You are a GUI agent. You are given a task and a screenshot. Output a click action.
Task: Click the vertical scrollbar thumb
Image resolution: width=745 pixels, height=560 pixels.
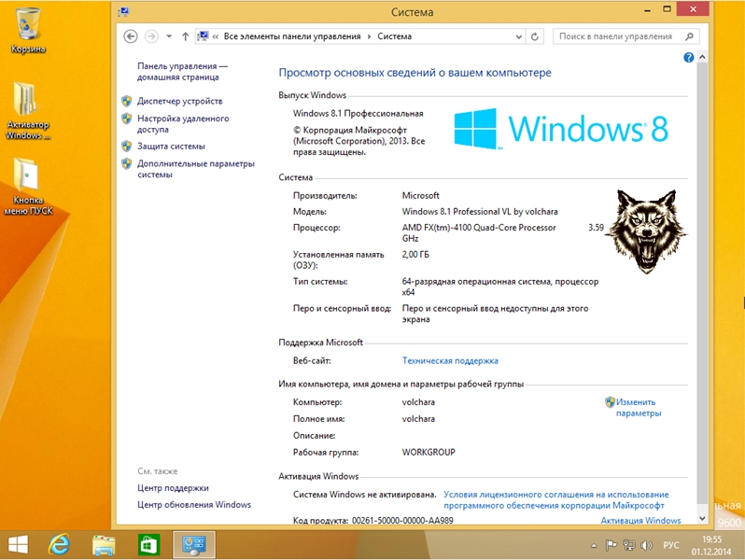[x=702, y=283]
